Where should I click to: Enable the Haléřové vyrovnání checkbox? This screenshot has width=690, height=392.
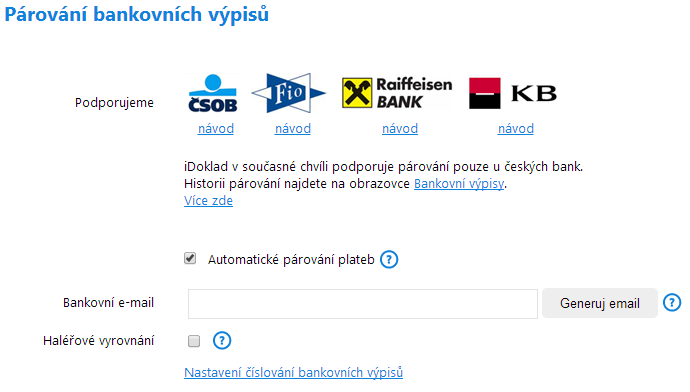click(x=194, y=341)
